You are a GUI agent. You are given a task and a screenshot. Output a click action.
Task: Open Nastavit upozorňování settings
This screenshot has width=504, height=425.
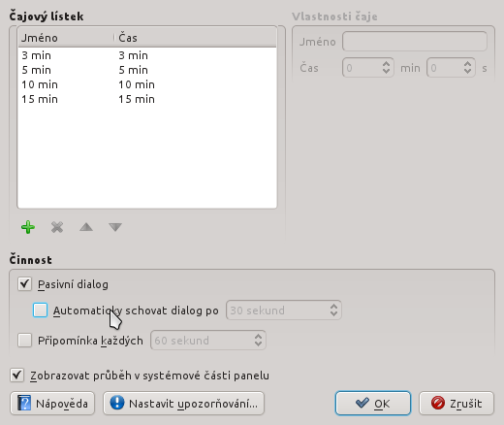[x=183, y=404]
